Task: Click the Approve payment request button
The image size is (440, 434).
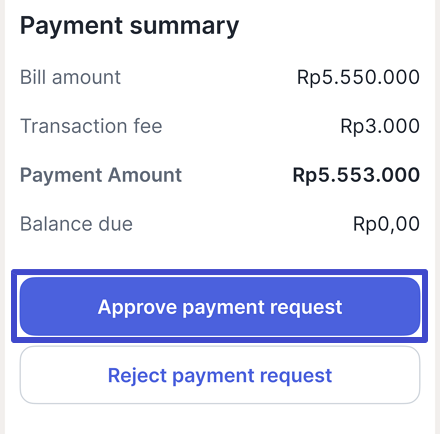Action: (220, 306)
